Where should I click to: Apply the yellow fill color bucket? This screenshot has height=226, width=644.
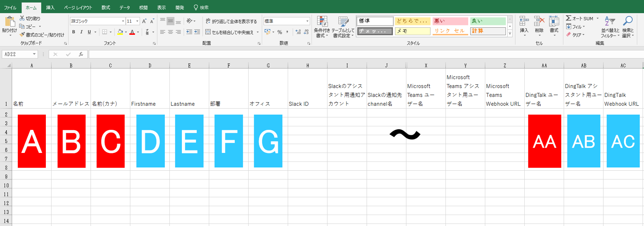pos(120,32)
